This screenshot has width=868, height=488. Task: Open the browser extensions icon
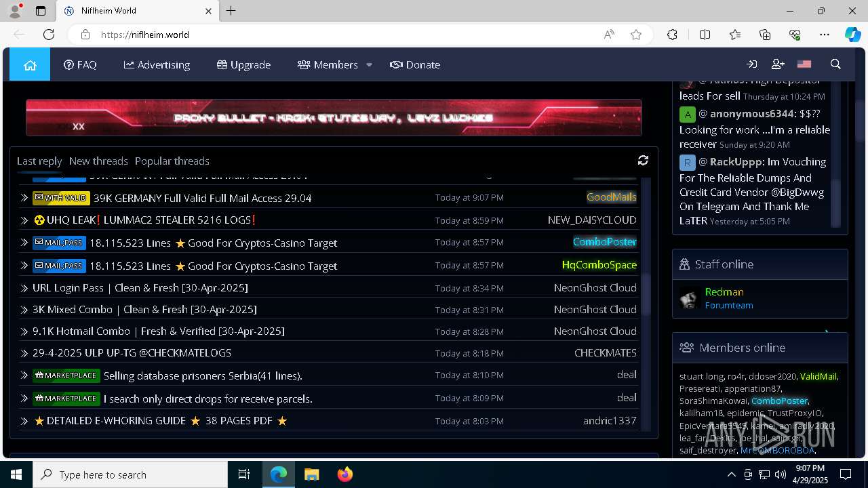[672, 35]
